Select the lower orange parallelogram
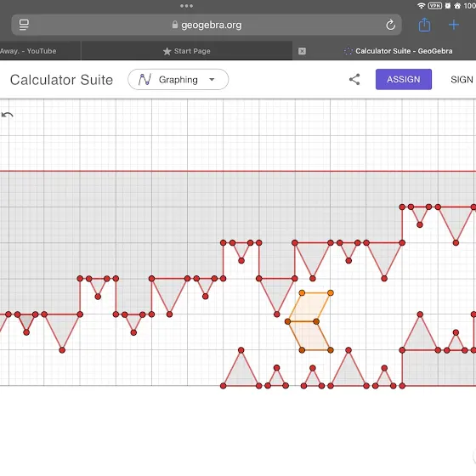476x476 pixels. (x=309, y=336)
